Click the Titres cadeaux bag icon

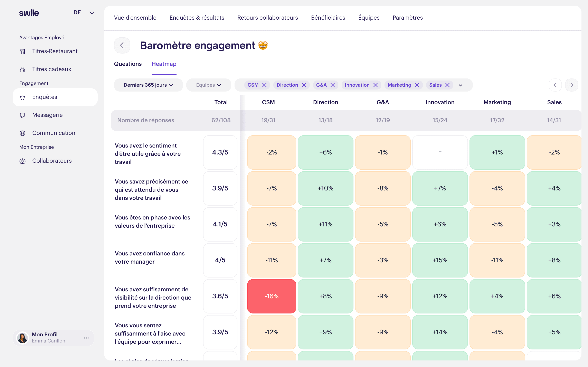click(22, 70)
